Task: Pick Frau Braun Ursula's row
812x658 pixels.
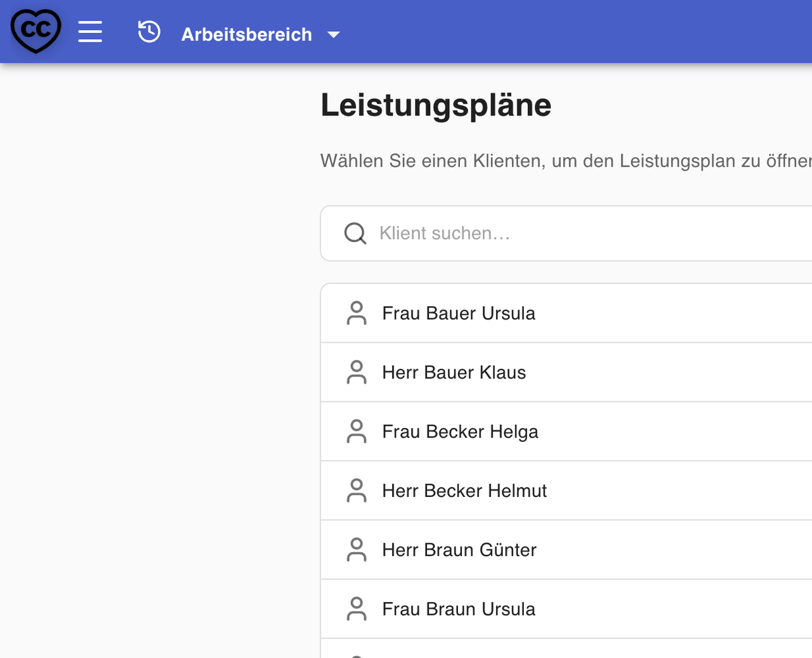Action: coord(566,609)
